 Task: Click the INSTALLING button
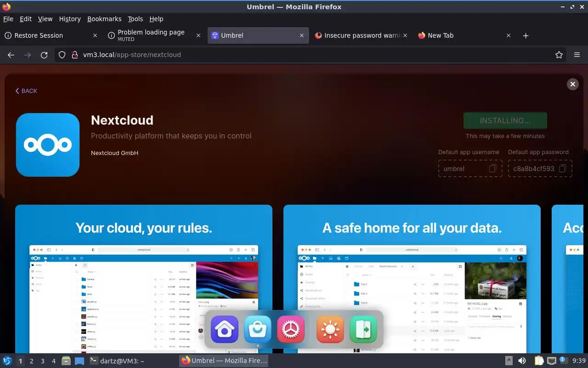[x=505, y=121]
